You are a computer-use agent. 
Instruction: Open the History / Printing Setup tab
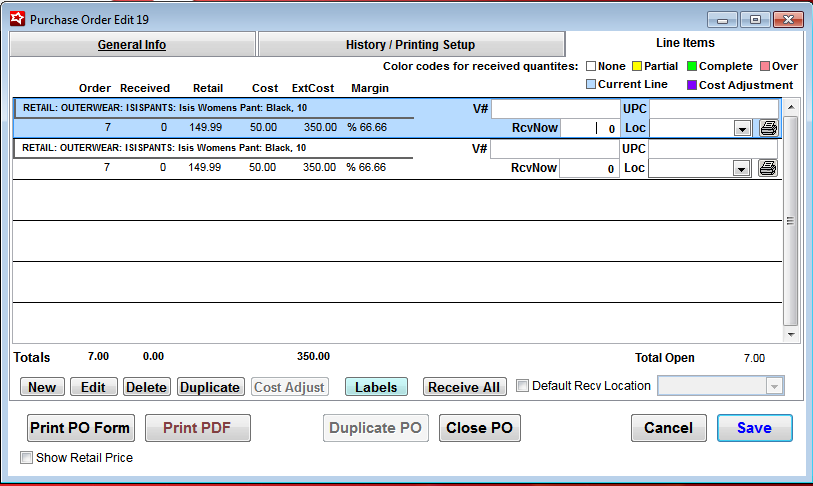pyautogui.click(x=410, y=45)
